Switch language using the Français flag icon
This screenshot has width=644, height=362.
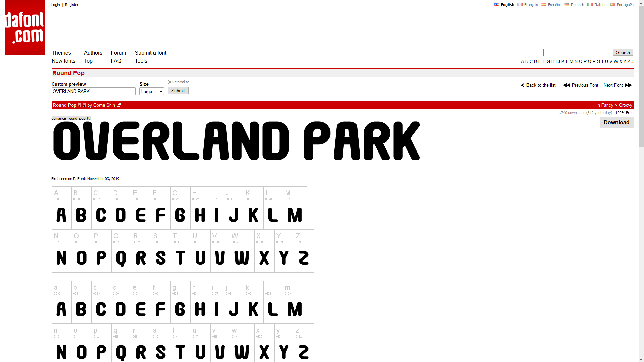520,4
